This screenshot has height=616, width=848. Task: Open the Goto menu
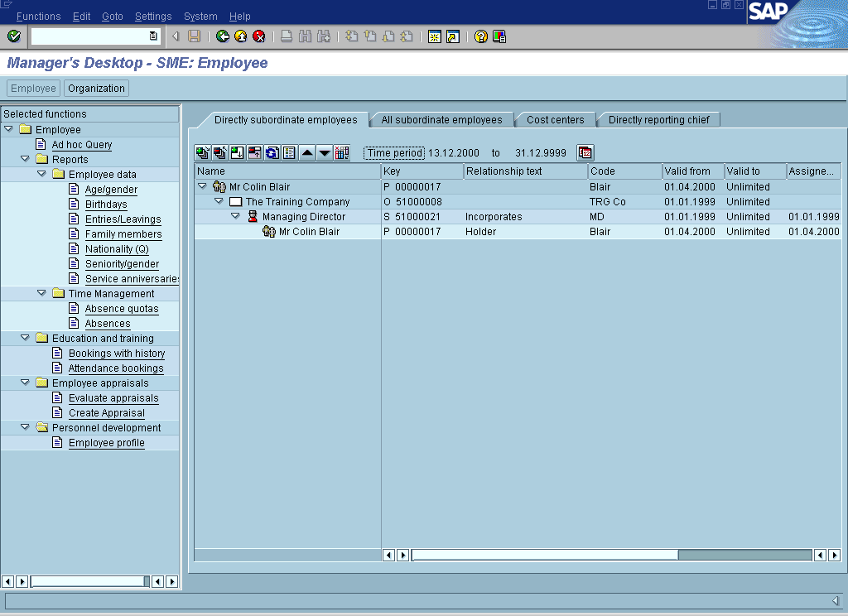113,17
